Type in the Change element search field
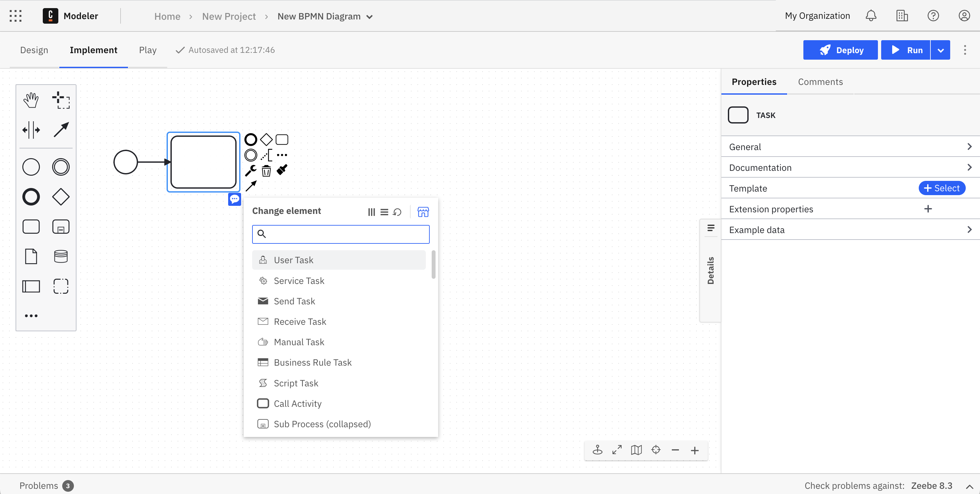This screenshot has height=494, width=980. (x=341, y=234)
